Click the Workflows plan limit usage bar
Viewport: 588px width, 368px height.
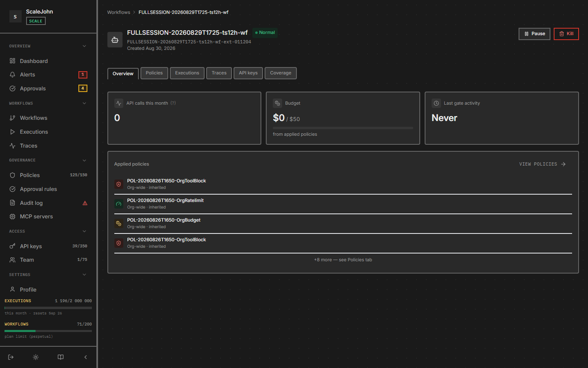tap(48, 331)
